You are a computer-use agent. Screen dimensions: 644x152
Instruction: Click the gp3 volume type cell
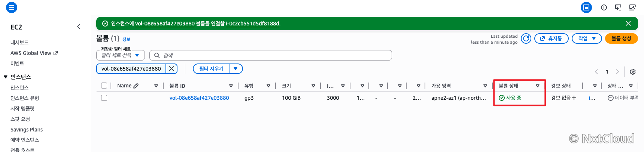click(249, 98)
